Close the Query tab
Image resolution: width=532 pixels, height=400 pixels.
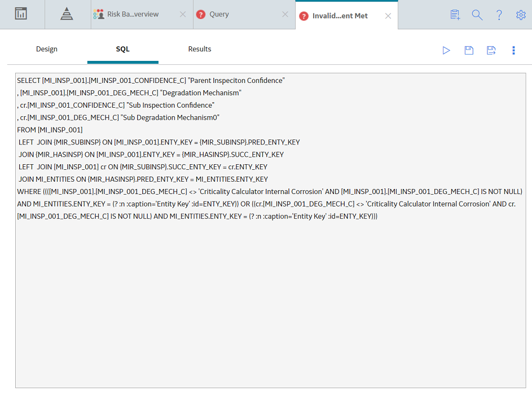click(285, 14)
